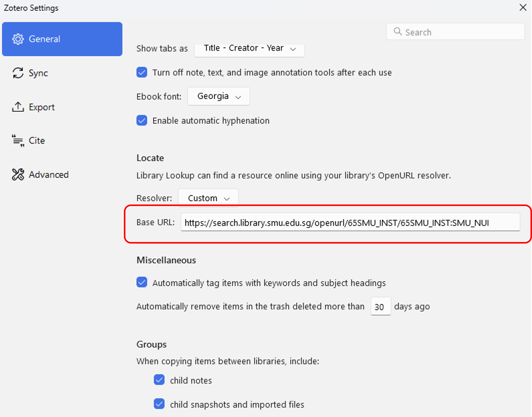Close the Zotero Settings window
Image resolution: width=532 pixels, height=417 pixels.
click(523, 8)
